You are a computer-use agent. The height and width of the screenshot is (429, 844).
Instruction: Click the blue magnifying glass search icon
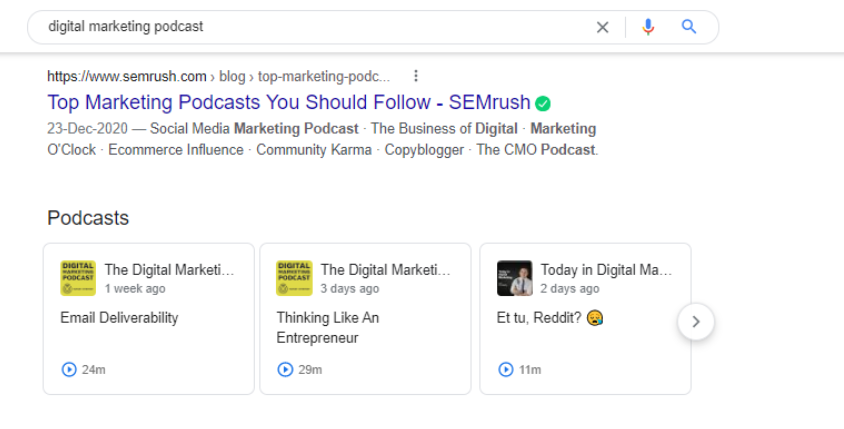pos(689,26)
